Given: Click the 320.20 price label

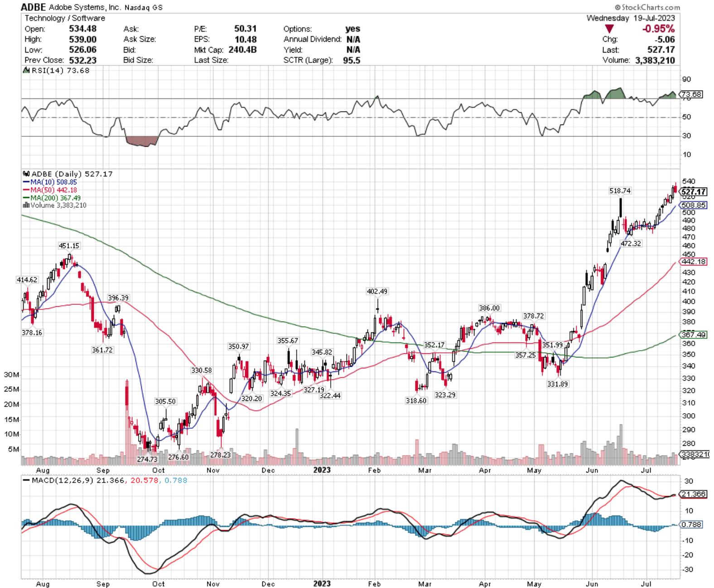Looking at the screenshot, I should click(x=251, y=398).
